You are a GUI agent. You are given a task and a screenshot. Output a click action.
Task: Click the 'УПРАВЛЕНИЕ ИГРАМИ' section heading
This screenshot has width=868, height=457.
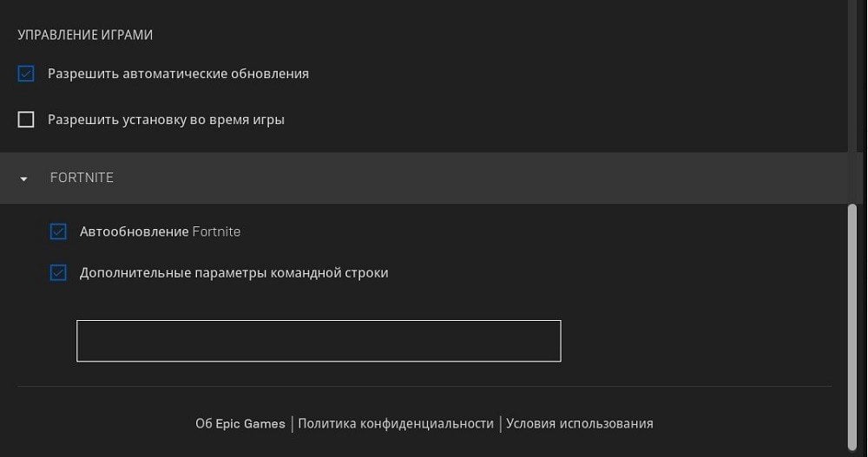(85, 35)
